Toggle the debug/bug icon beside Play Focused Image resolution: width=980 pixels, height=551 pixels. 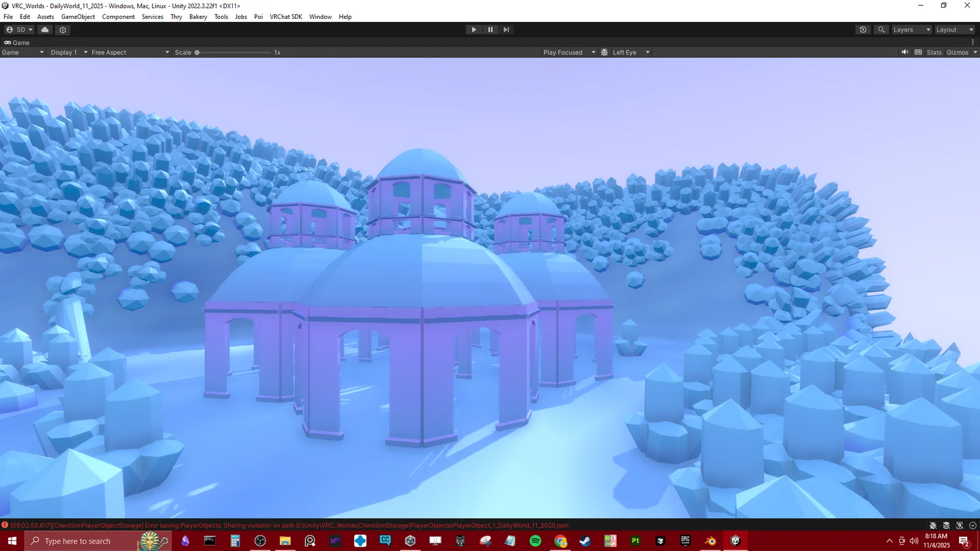pos(604,52)
